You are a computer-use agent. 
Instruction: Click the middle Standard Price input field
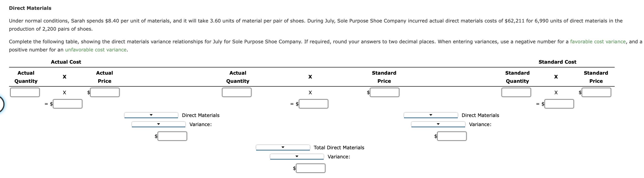point(384,92)
